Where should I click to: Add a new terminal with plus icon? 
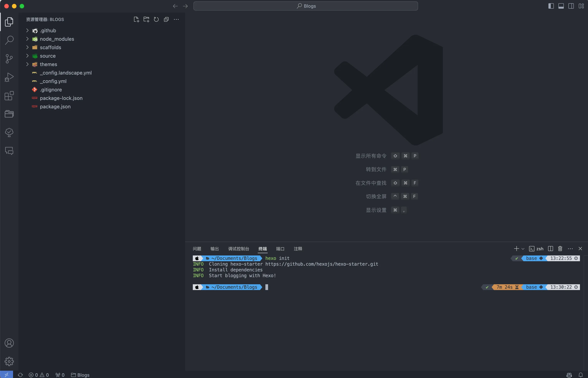[516, 249]
